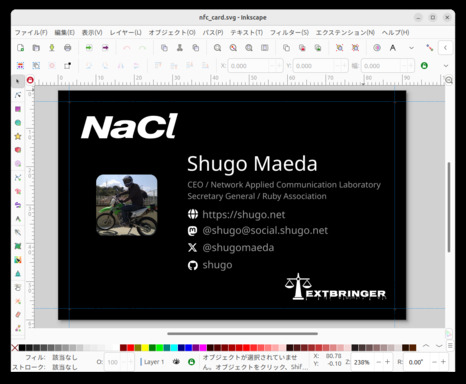Toggle Layer 1 lock in status bar
This screenshot has height=384, width=466.
click(x=191, y=362)
